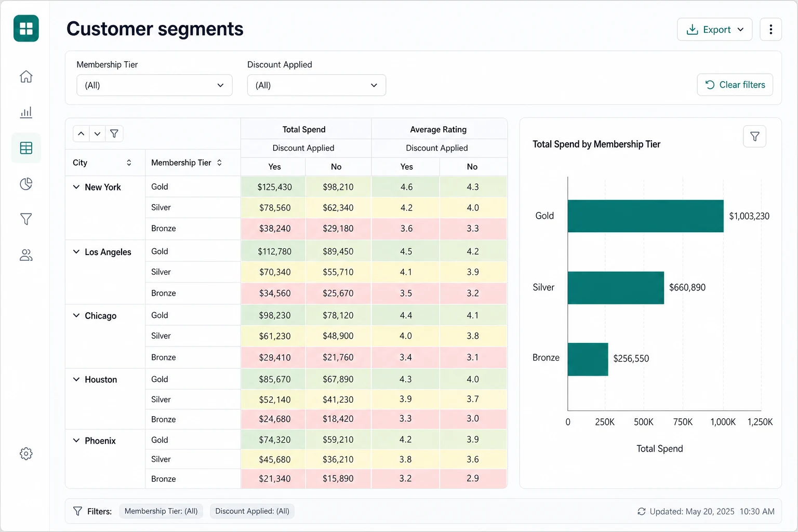Viewport: 798px width, 532px height.
Task: Click the $660,890 Silver total label
Action: [x=687, y=288]
